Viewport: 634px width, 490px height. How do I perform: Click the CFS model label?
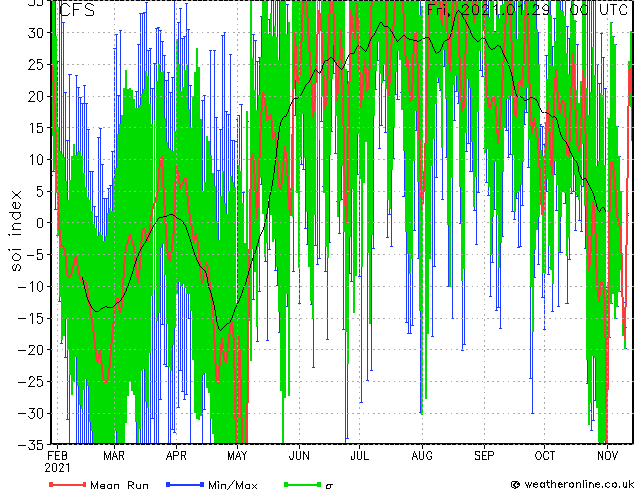pyautogui.click(x=77, y=10)
